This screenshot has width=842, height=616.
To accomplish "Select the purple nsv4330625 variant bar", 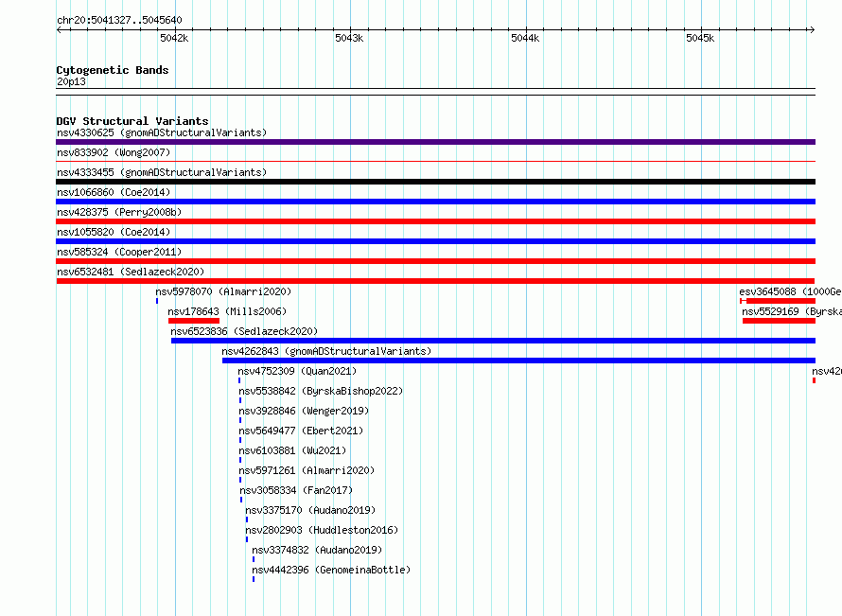I will click(x=435, y=142).
